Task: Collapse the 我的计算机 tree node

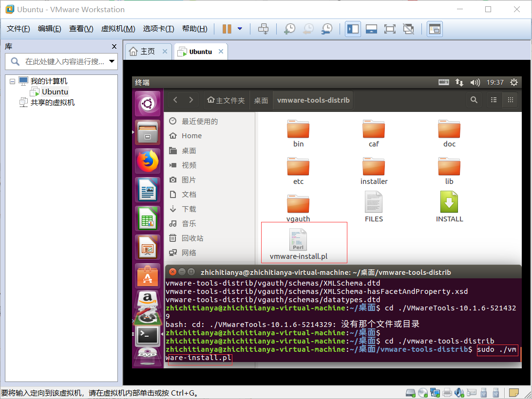Action: click(x=13, y=81)
